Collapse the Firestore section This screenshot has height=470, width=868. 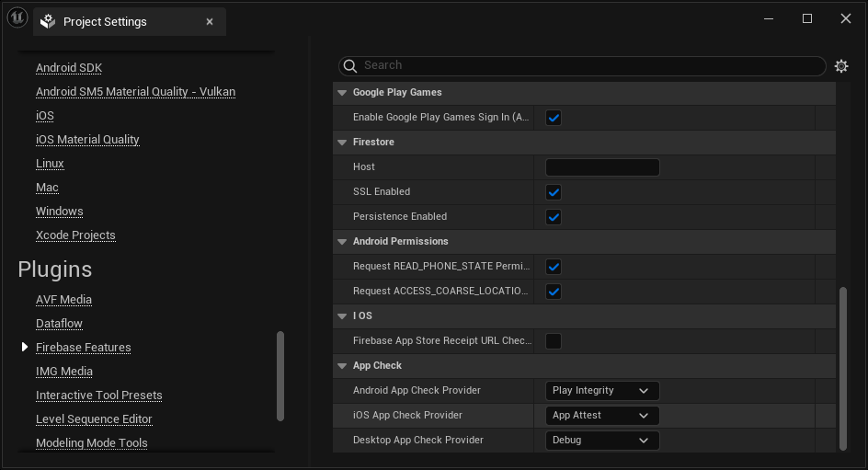(342, 143)
